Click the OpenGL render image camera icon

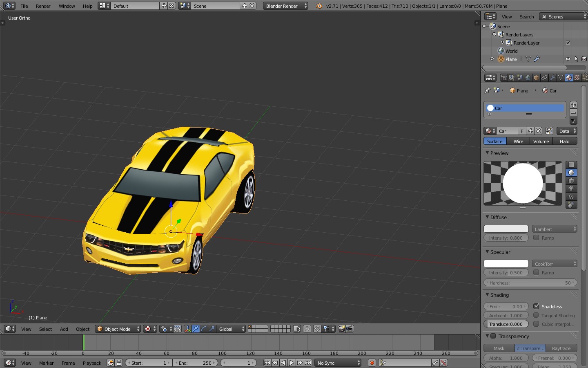(342, 329)
